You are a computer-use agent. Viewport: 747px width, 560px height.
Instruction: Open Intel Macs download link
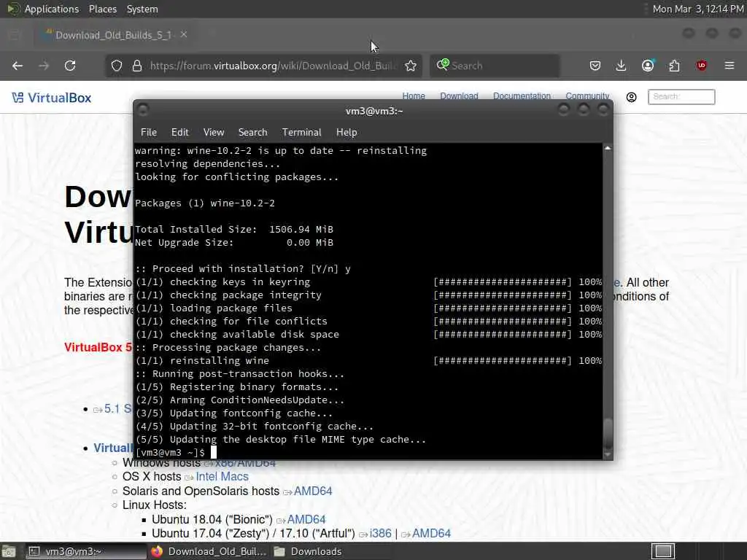[x=222, y=477]
